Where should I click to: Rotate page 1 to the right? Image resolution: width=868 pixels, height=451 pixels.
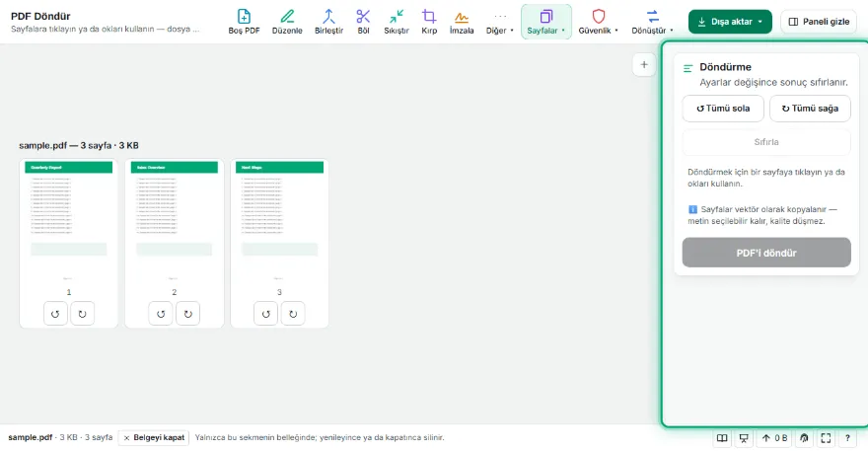[83, 314]
